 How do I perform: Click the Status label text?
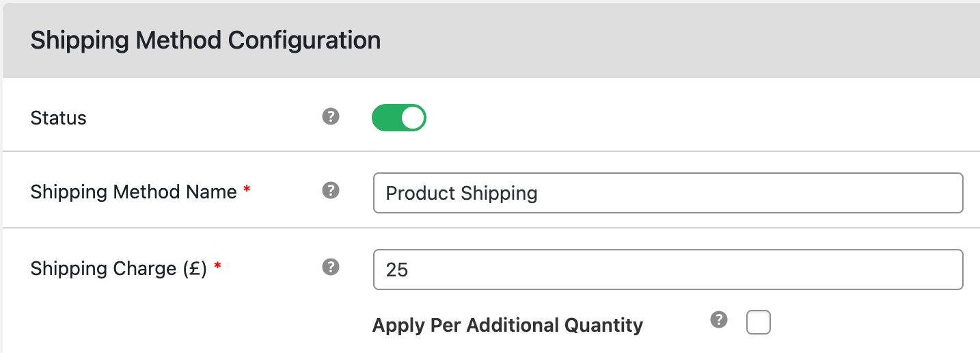click(59, 118)
